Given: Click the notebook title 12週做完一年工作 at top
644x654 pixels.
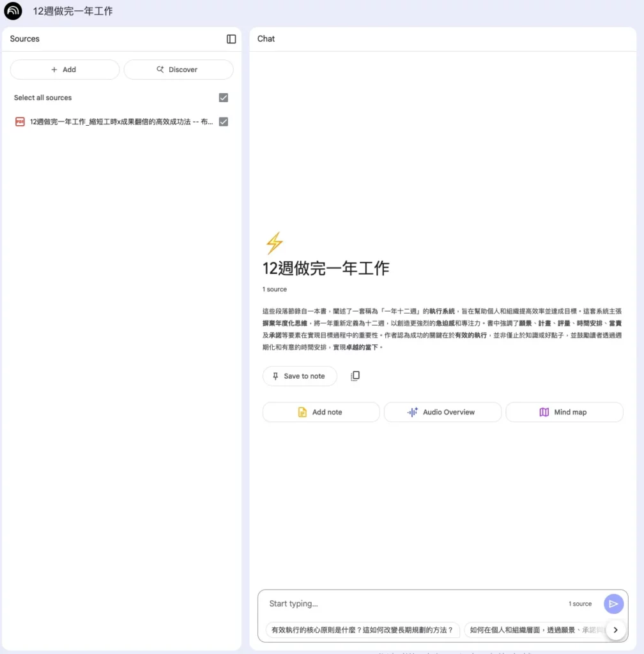Looking at the screenshot, I should tap(73, 11).
